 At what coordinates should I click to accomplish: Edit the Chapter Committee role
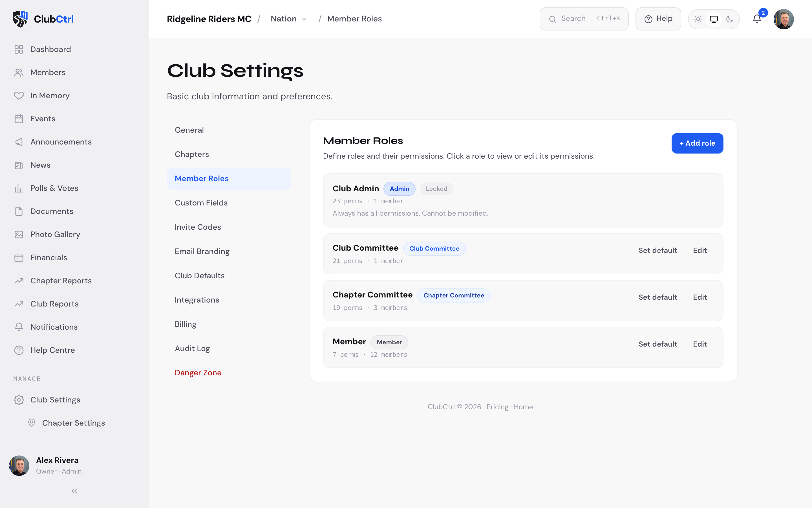tap(700, 297)
